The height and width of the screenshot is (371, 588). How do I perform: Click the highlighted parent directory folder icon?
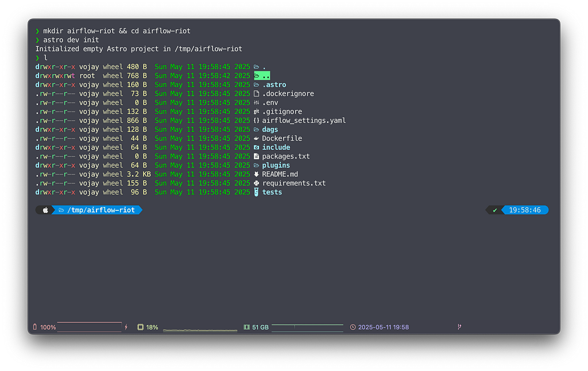click(x=257, y=76)
